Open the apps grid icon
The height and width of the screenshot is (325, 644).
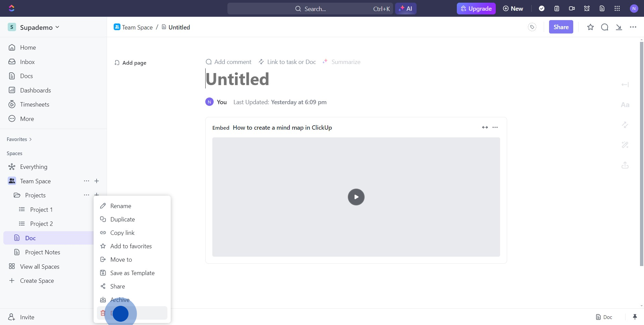[x=617, y=9]
